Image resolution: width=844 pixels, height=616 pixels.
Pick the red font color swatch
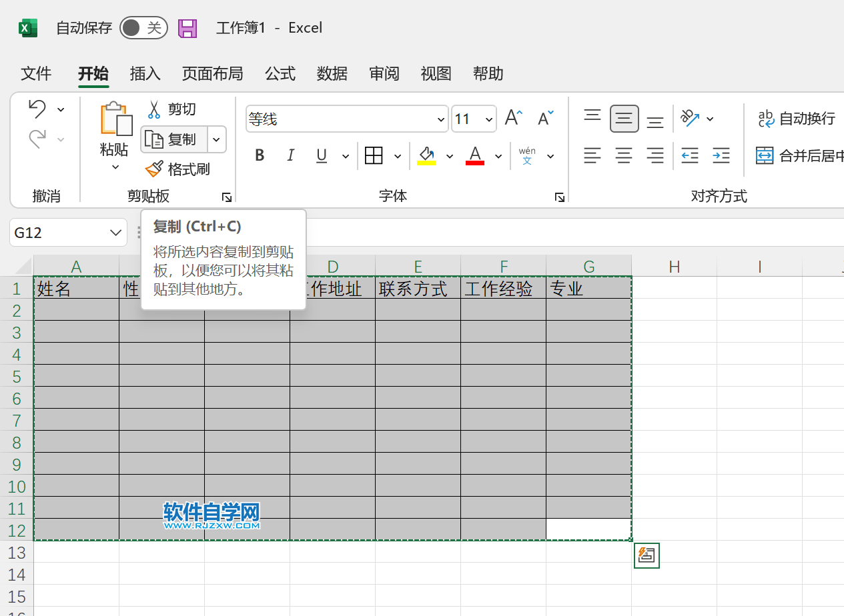[x=474, y=155]
